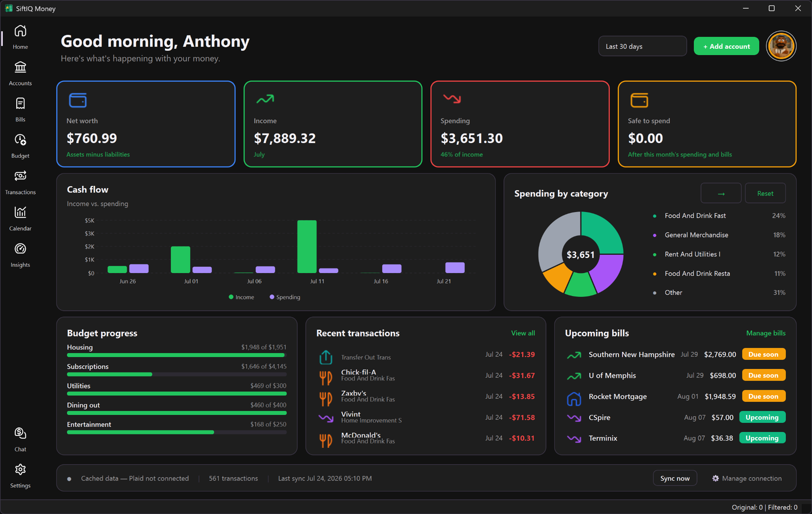Click the Safe to spend wallet icon

(x=639, y=100)
